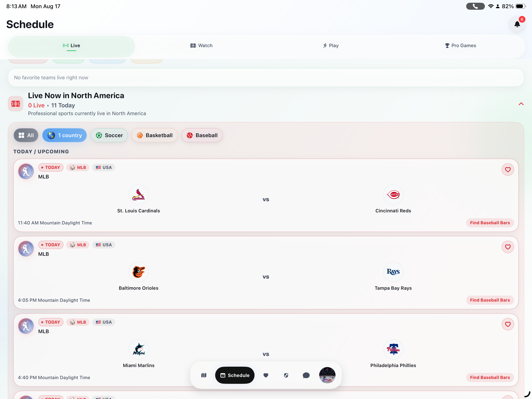Click the TODAY badge on Cardinals card
Screen dimensions: 532x399
pyautogui.click(x=51, y=168)
